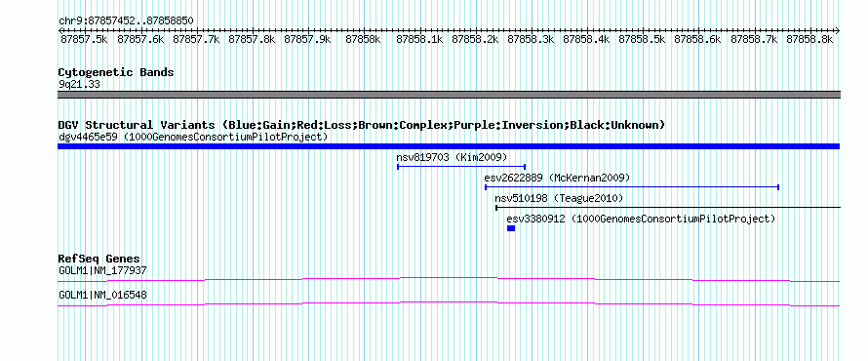Click the small blue esv3380912 block
The image size is (868, 361).
[x=511, y=228]
